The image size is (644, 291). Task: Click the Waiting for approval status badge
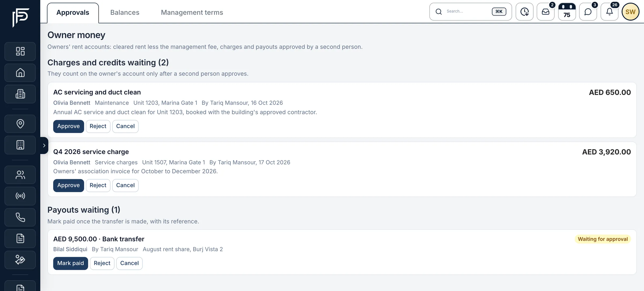tap(603, 239)
